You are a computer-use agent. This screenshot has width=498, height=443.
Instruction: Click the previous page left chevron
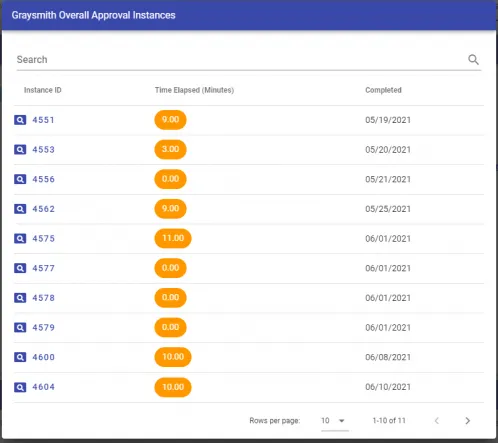[437, 421]
